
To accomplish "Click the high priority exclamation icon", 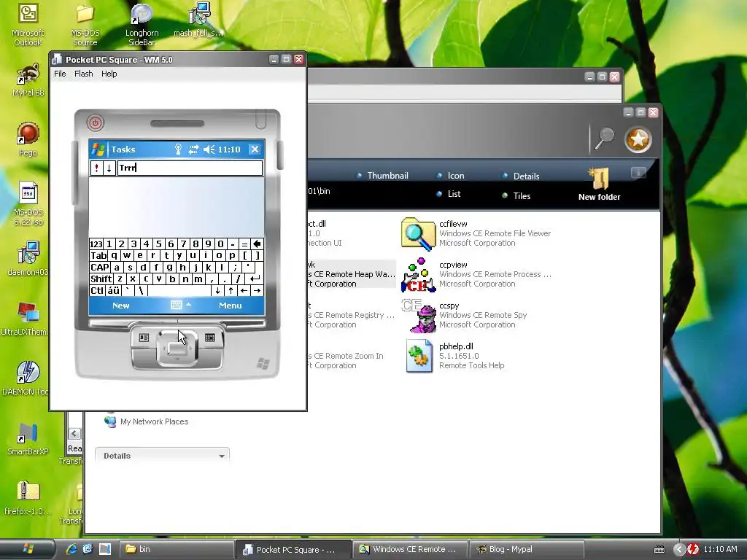I will tap(97, 168).
